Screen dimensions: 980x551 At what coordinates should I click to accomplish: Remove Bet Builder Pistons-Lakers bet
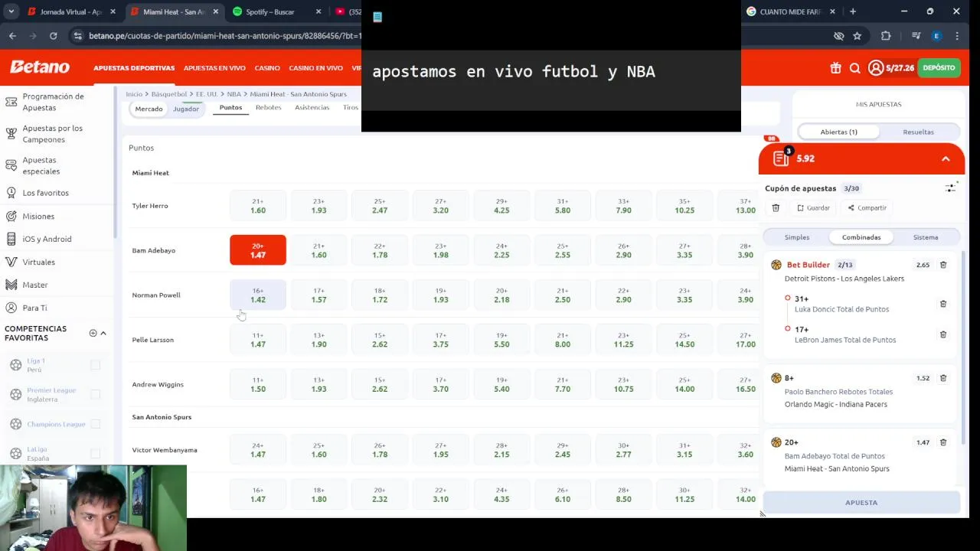[x=943, y=265]
